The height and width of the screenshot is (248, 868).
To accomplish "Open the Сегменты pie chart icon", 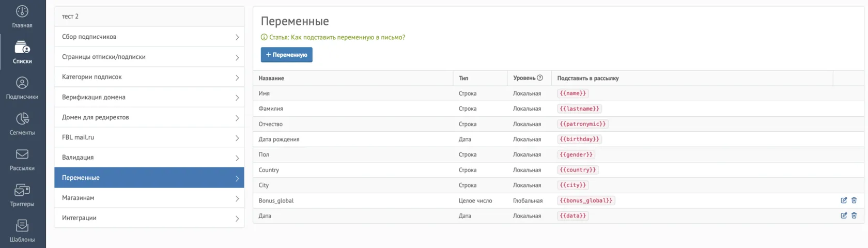I will (22, 118).
